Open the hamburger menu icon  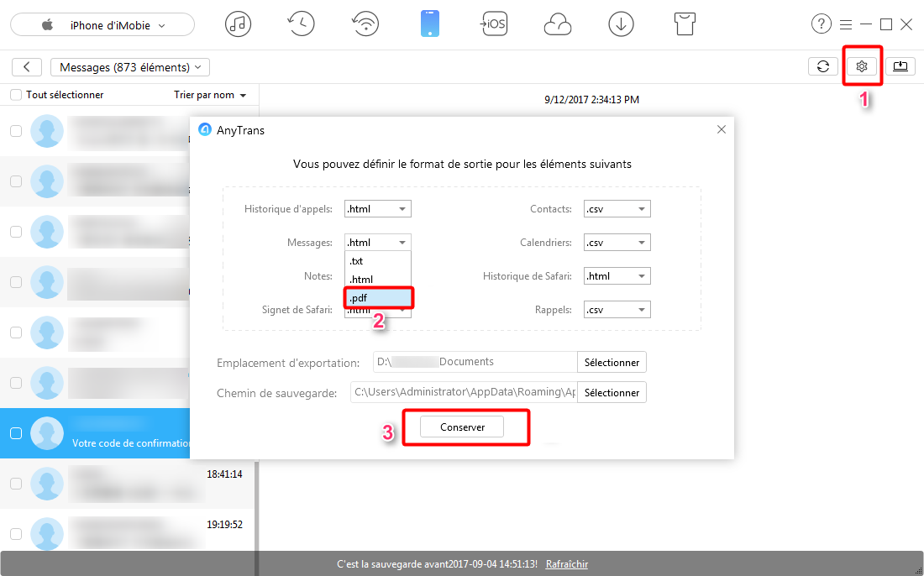[x=846, y=24]
